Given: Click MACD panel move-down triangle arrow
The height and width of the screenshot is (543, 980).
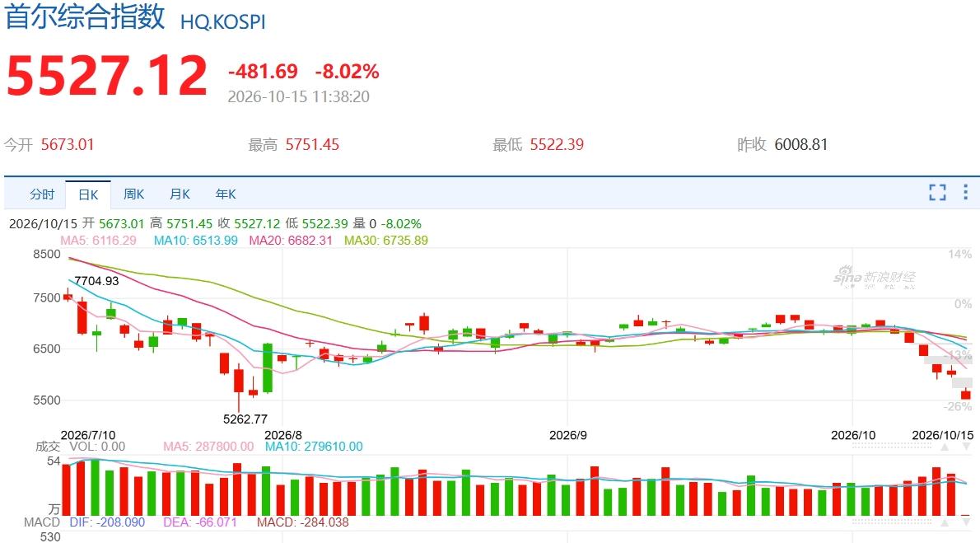Looking at the screenshot, I should [x=968, y=522].
